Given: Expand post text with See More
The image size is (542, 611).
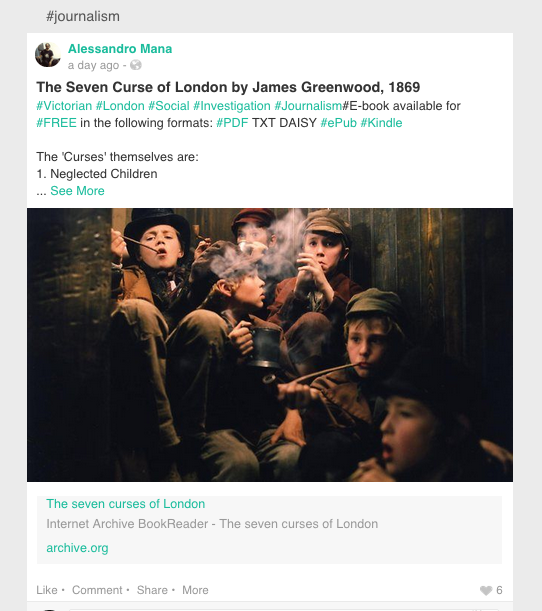Looking at the screenshot, I should click(x=77, y=191).
